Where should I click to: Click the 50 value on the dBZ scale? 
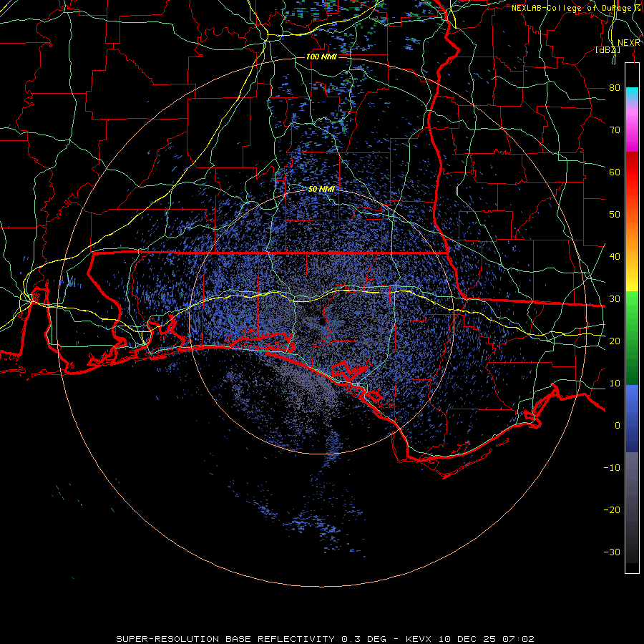coord(615,215)
